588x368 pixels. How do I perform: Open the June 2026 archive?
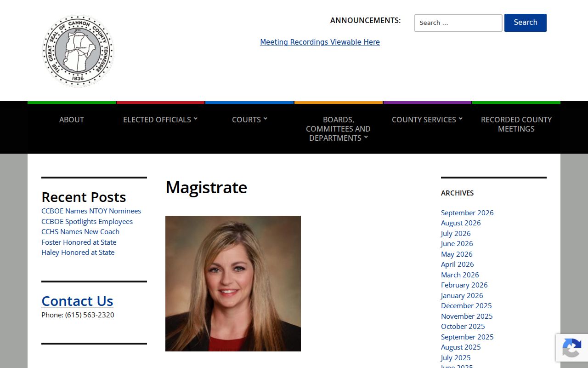pyautogui.click(x=457, y=244)
